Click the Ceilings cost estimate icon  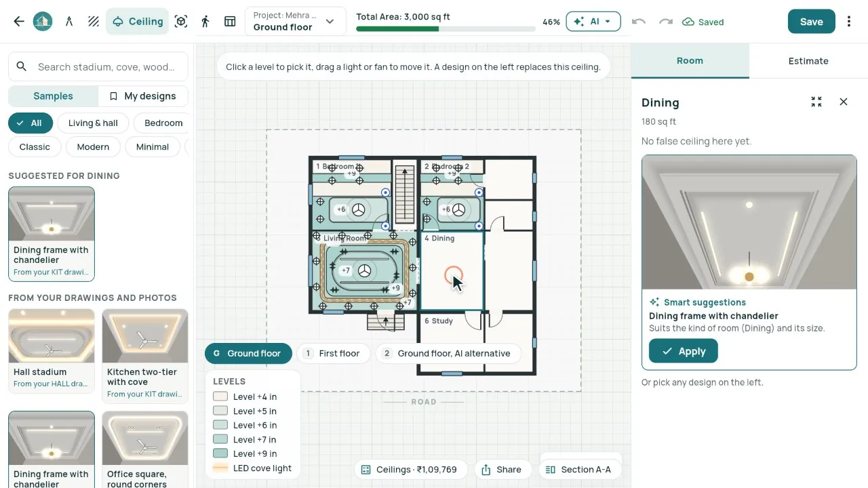point(366,470)
